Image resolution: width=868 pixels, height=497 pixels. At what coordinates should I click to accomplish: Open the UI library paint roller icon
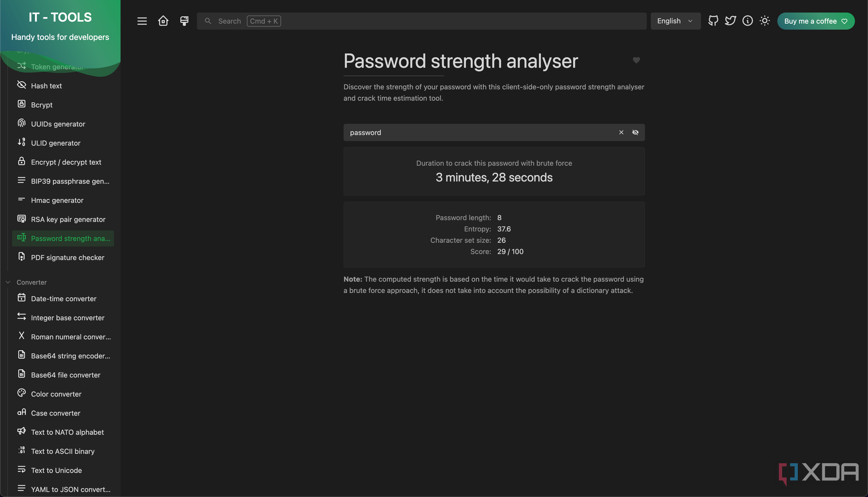pyautogui.click(x=184, y=21)
